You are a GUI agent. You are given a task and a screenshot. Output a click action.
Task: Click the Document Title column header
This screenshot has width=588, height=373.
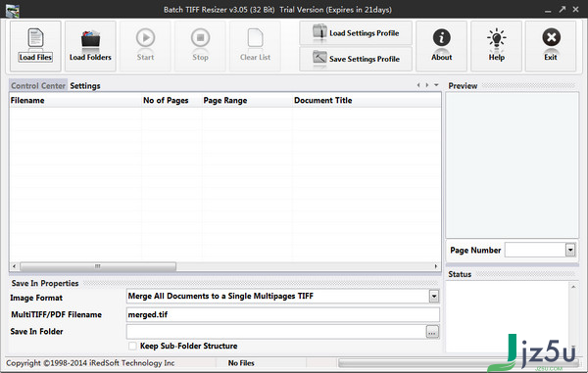367,101
